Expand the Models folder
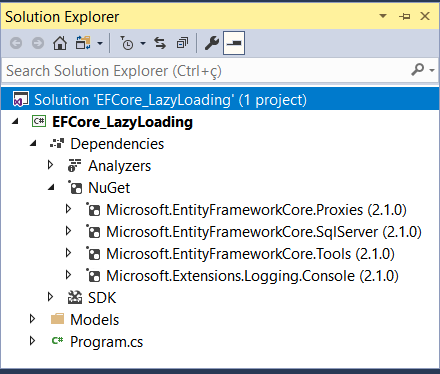Image resolution: width=440 pixels, height=374 pixels. pos(32,319)
